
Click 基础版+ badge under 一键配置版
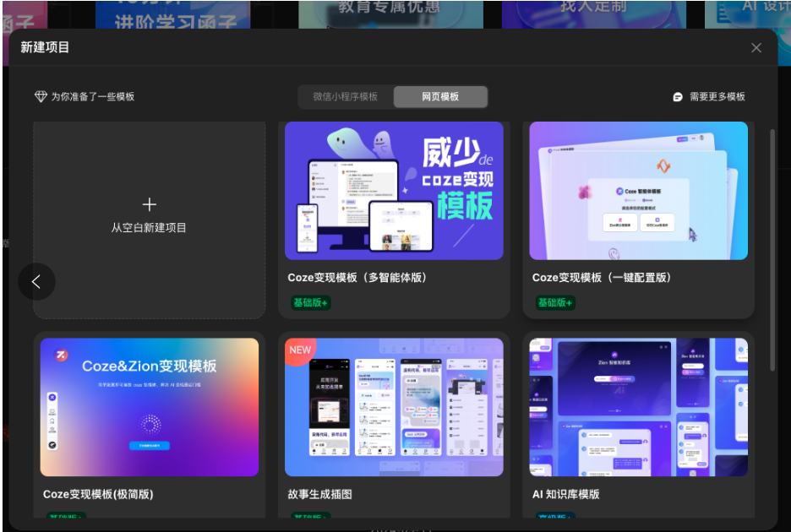click(555, 302)
